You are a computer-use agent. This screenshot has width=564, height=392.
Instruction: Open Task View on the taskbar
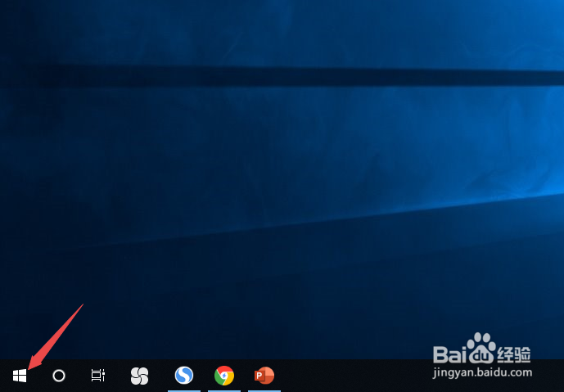click(98, 376)
